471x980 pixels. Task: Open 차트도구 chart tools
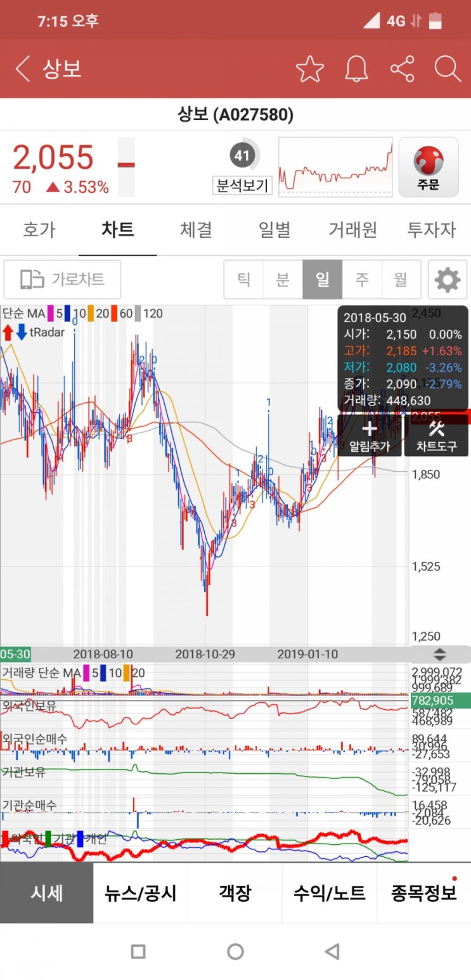pos(436,435)
